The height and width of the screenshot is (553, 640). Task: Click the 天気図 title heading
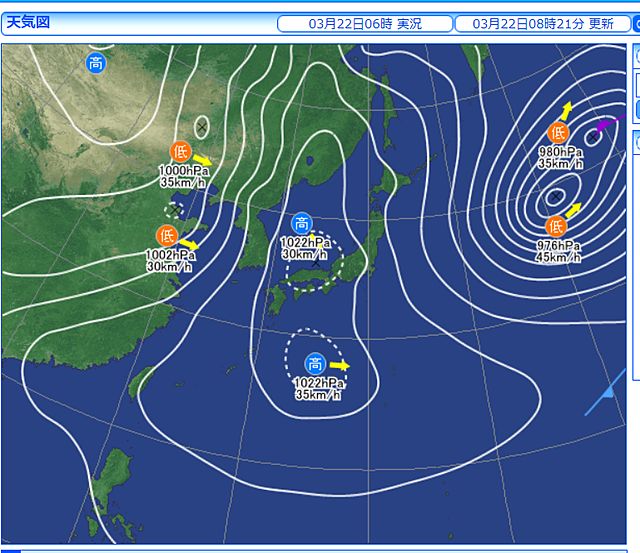point(28,22)
